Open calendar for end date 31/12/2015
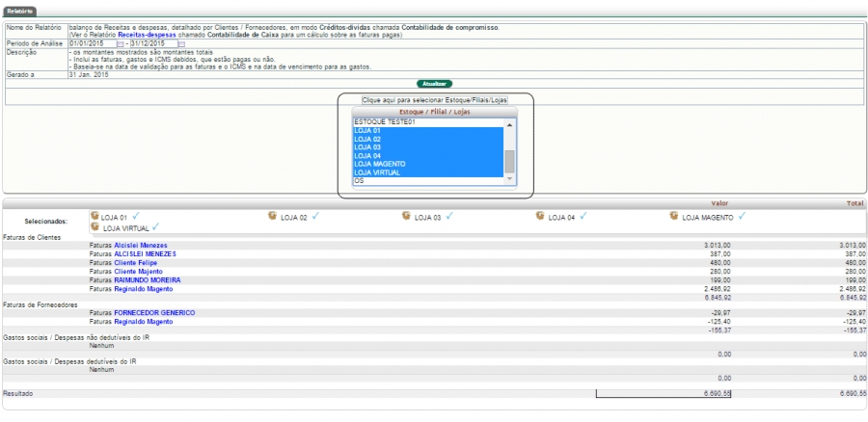The width and height of the screenshot is (868, 422). click(181, 44)
